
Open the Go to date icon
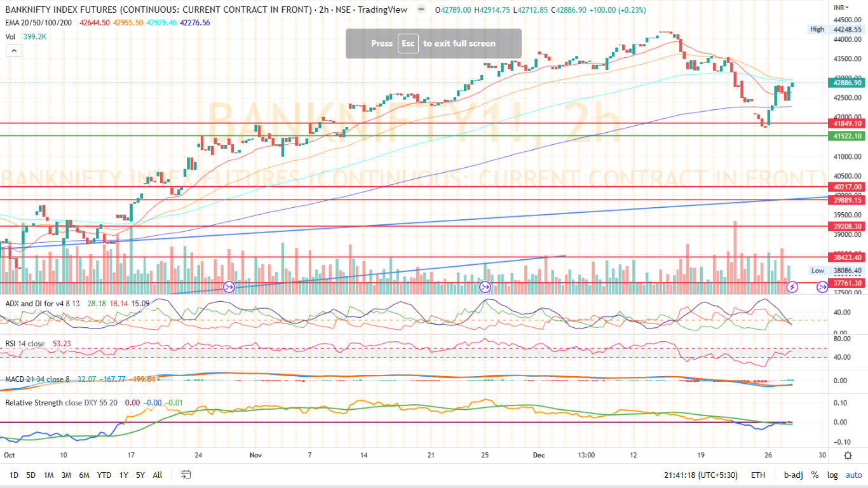click(x=186, y=475)
